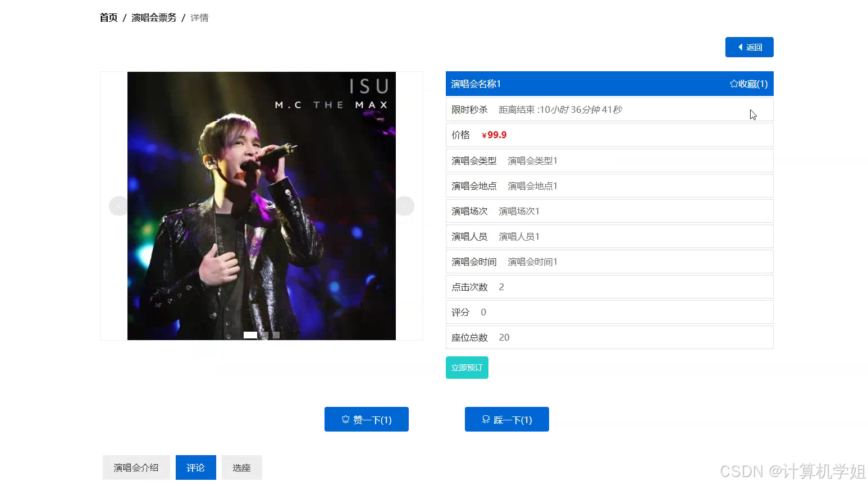Click the 演唱会名称1 title
The width and height of the screenshot is (868, 486).
pyautogui.click(x=476, y=84)
